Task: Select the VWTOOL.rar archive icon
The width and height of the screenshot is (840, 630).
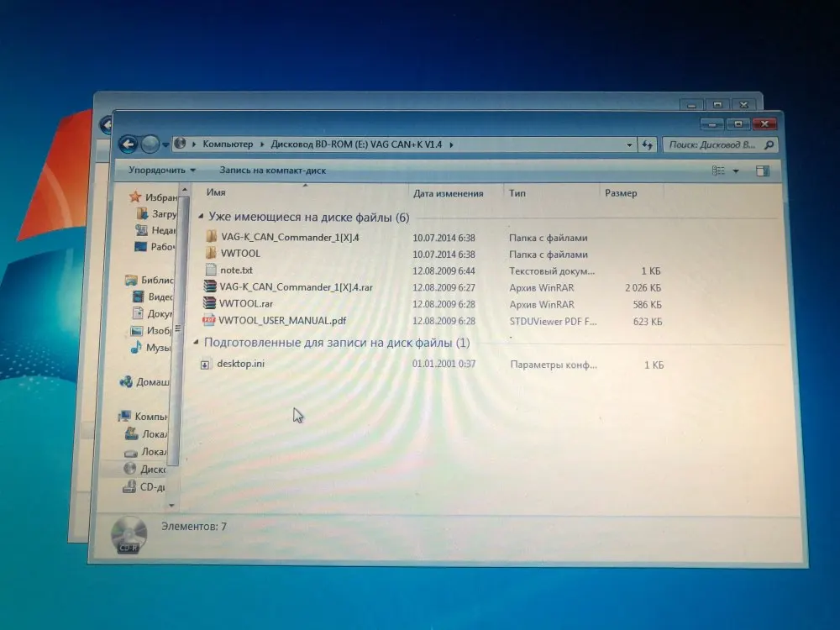Action: pyautogui.click(x=209, y=302)
